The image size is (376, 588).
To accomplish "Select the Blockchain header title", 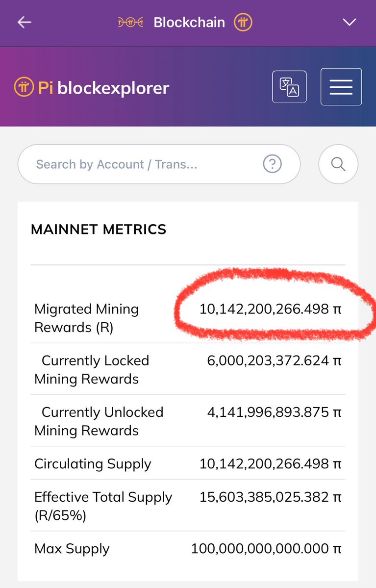I will [189, 23].
